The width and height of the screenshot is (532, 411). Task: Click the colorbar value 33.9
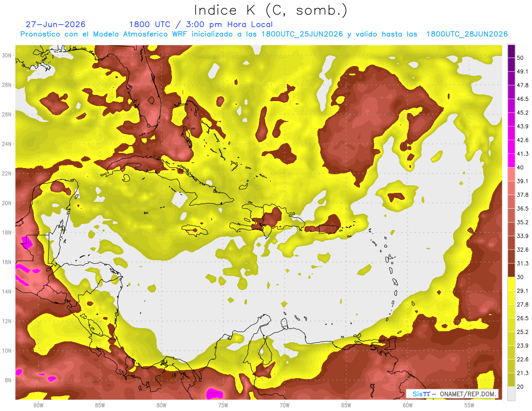[523, 236]
